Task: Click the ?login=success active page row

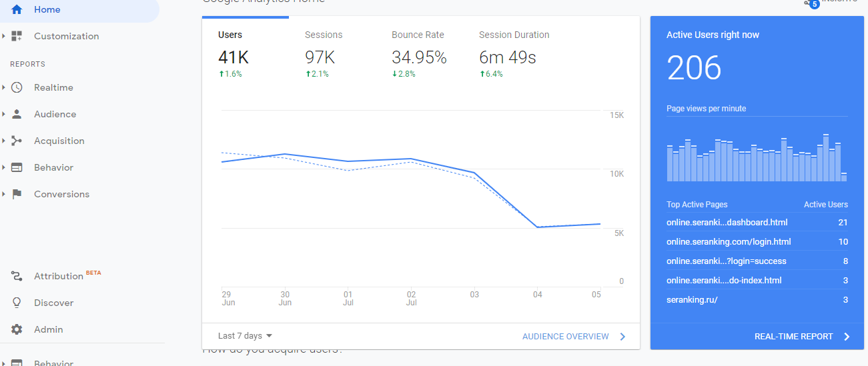Action: point(757,261)
